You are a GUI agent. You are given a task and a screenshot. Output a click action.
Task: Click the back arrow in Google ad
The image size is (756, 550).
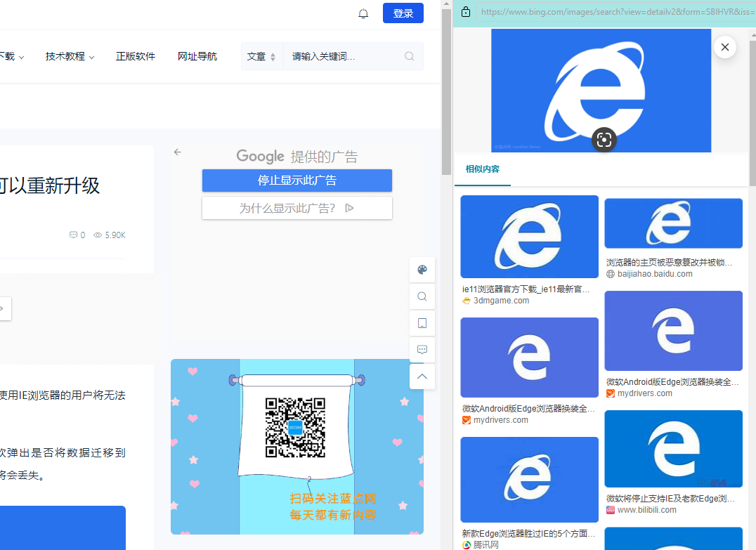[x=178, y=152]
